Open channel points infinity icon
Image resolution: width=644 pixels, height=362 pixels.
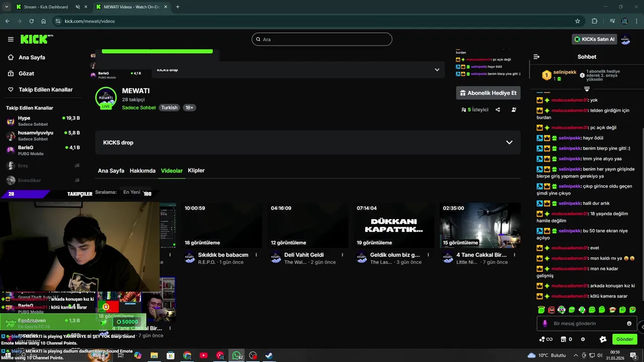[x=546, y=339]
